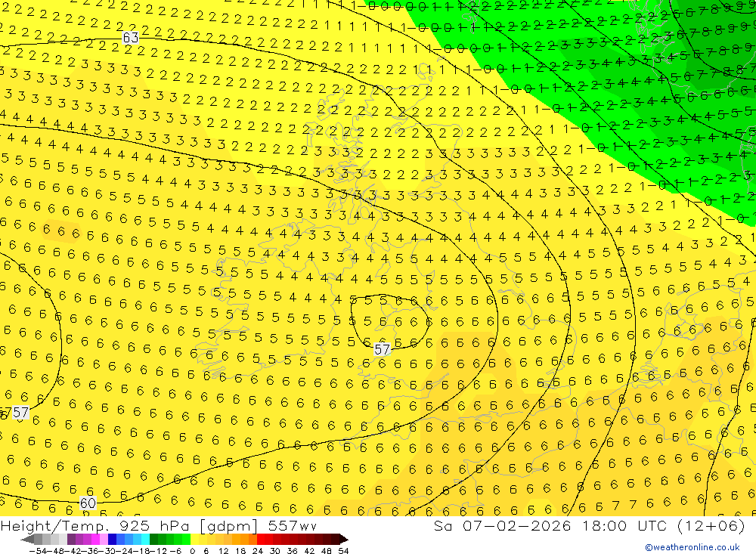
Task: Pick the cyan legend swatch above -18
Action: [x=145, y=539]
